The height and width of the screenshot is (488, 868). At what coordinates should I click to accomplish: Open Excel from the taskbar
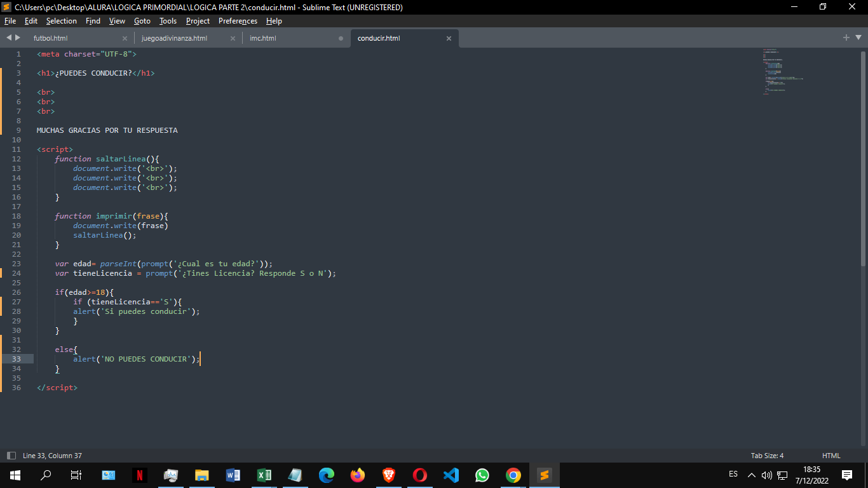(x=264, y=475)
